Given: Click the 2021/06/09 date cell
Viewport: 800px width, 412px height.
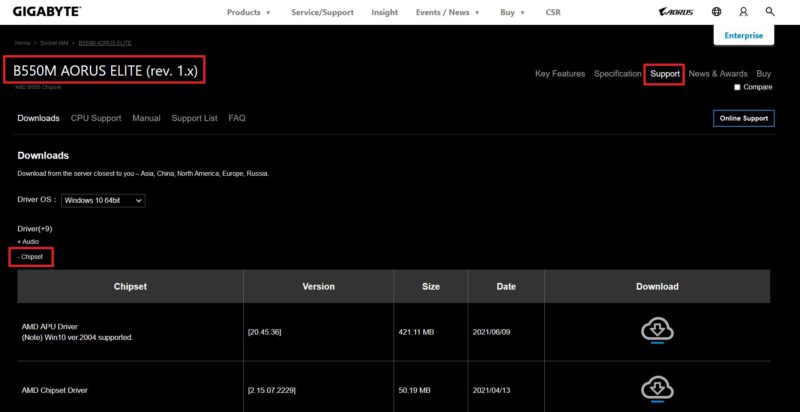Looking at the screenshot, I should coord(506,332).
